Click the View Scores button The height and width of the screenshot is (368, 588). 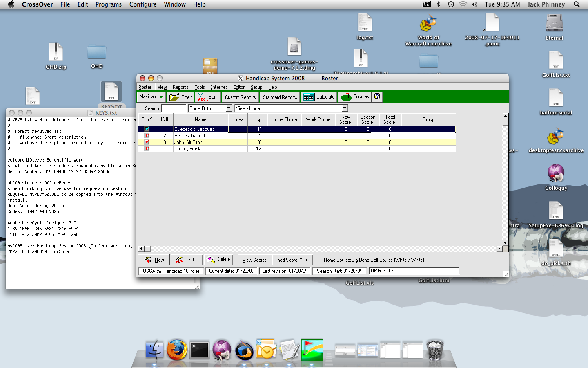coord(254,260)
